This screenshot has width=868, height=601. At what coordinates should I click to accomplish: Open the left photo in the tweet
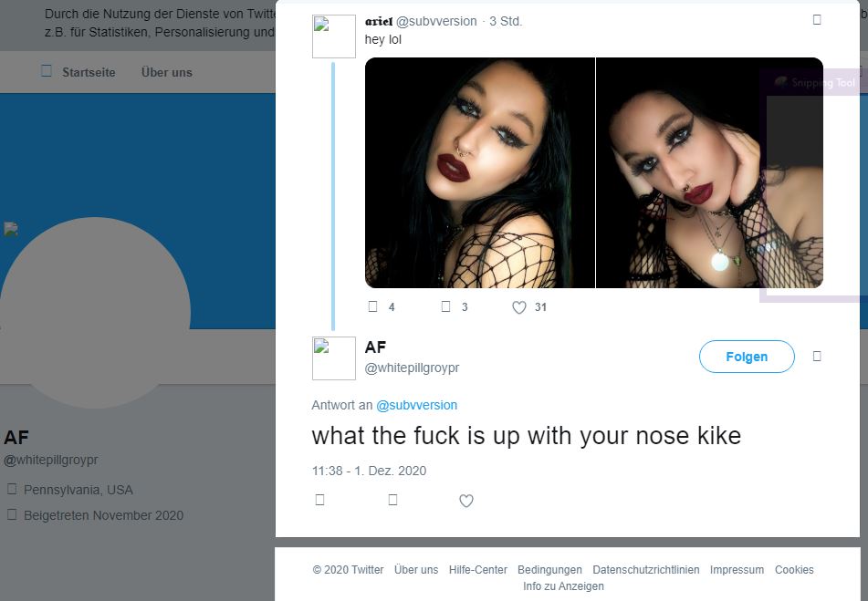480,172
